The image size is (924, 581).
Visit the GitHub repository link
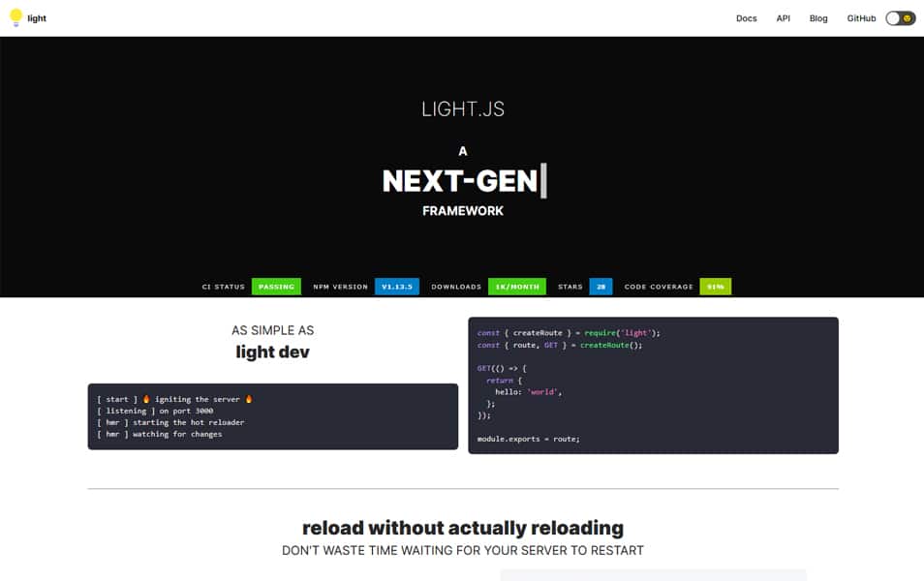coord(861,18)
